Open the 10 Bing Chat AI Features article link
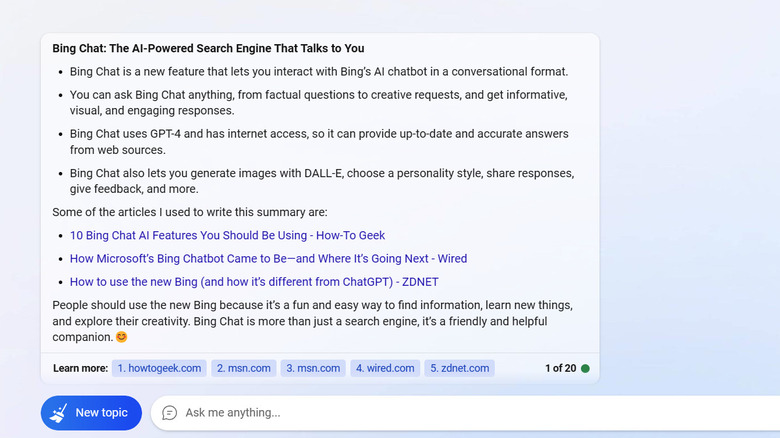Viewport: 780px width, 438px height. (227, 235)
